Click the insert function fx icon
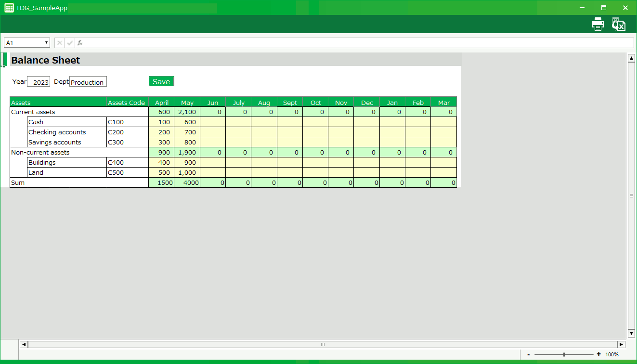This screenshot has height=364, width=637. pyautogui.click(x=80, y=43)
